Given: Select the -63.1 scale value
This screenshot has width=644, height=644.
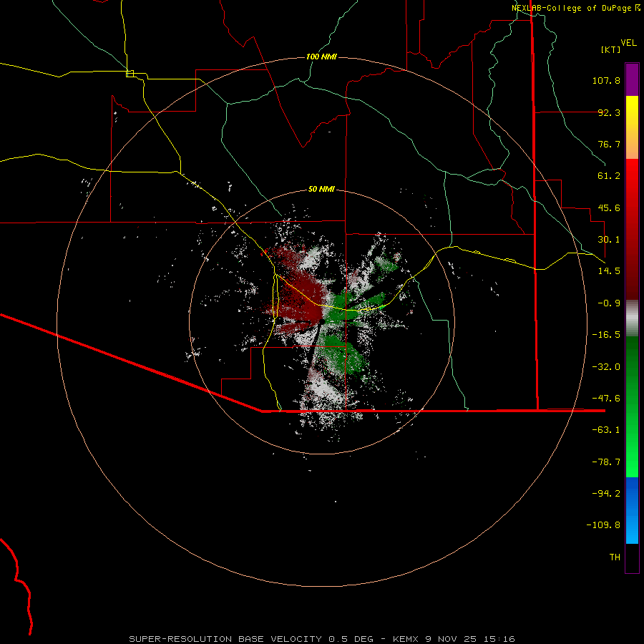Looking at the screenshot, I should (606, 430).
